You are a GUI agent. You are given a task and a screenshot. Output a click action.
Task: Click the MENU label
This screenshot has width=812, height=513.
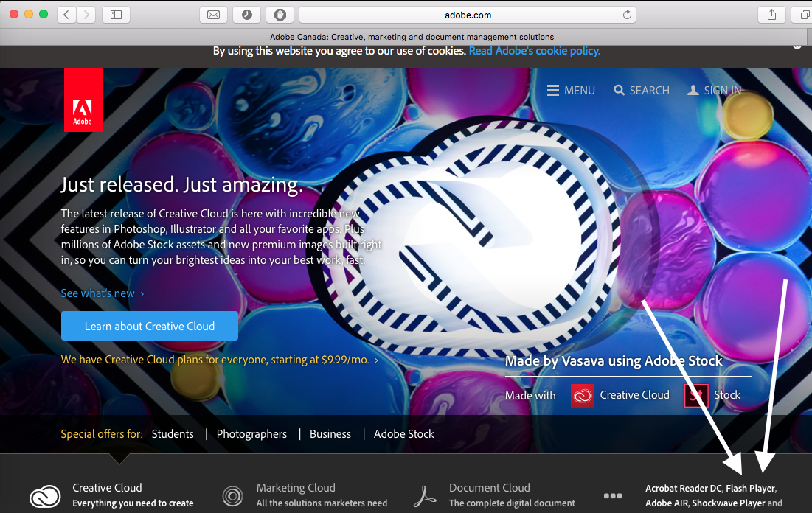580,91
